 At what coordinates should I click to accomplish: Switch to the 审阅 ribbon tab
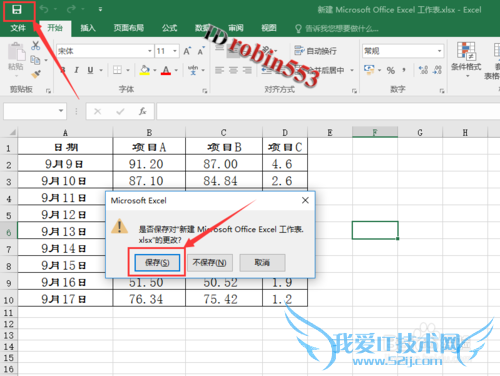click(236, 28)
